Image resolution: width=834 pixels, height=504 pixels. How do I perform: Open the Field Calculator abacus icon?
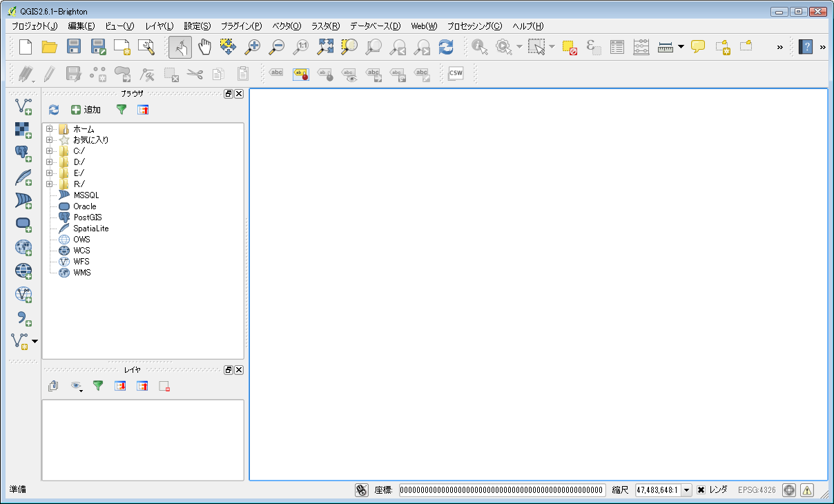pyautogui.click(x=641, y=47)
